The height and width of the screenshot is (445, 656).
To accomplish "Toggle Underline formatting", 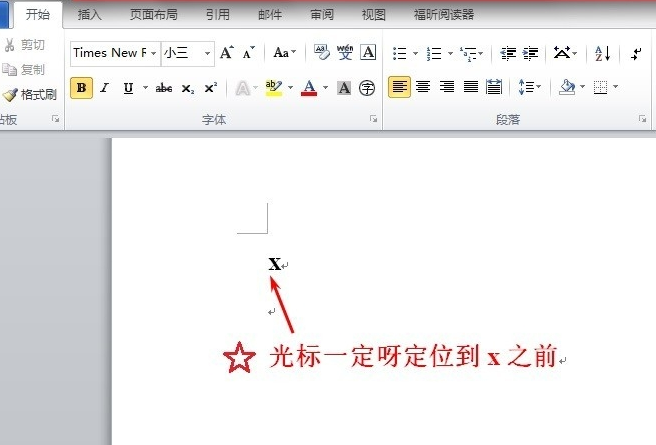I will (128, 88).
